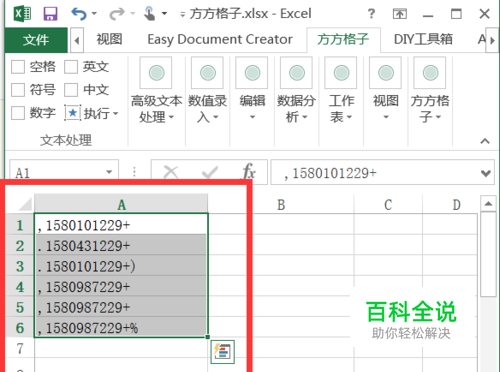Screen dimensions: 500x372
Task: Open Insert Function fx dialog
Action: pyautogui.click(x=249, y=172)
